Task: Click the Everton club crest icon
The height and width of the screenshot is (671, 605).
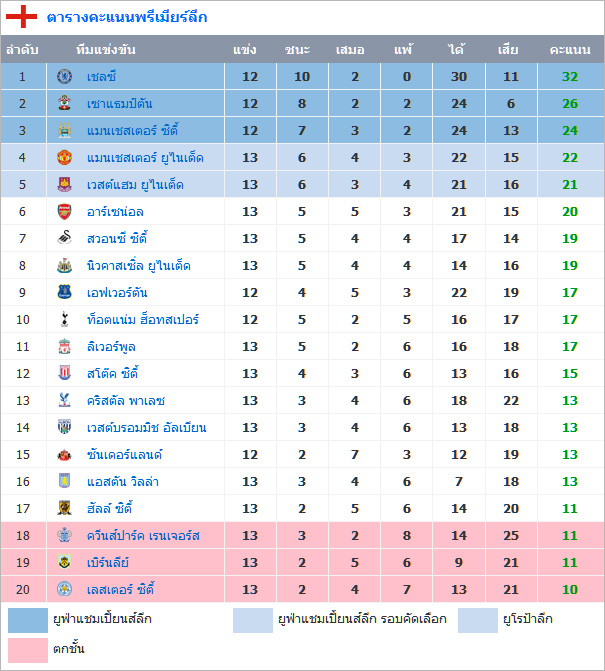Action: pos(65,293)
